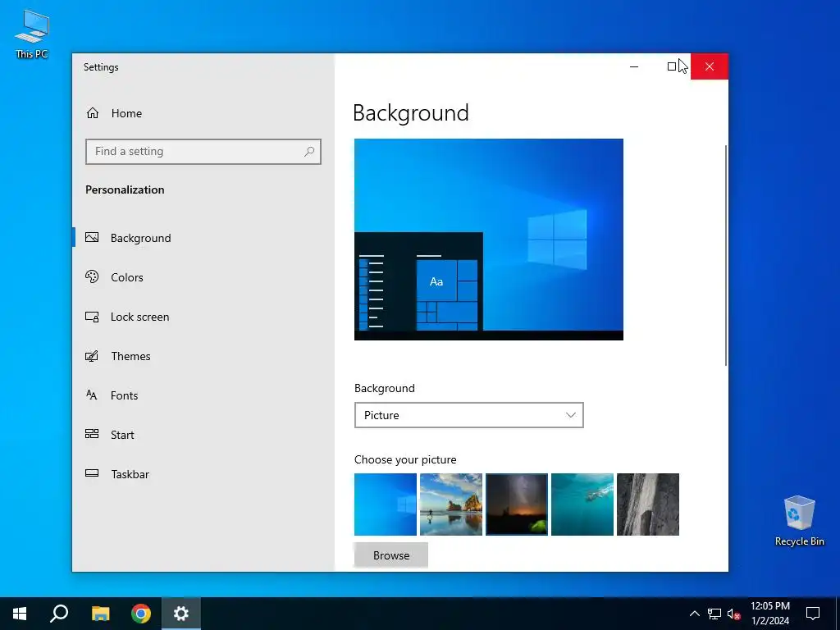The height and width of the screenshot is (630, 840).
Task: Select the Lock screen icon
Action: click(x=92, y=317)
